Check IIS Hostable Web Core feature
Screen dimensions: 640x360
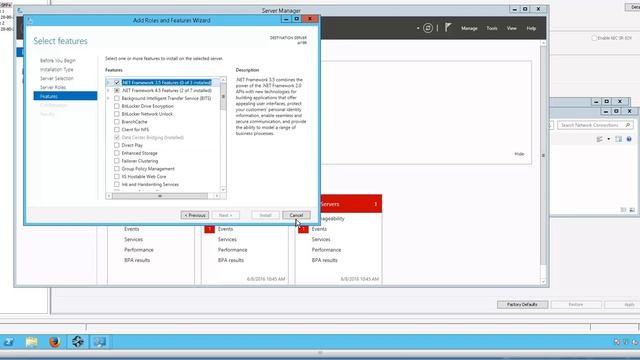point(117,177)
